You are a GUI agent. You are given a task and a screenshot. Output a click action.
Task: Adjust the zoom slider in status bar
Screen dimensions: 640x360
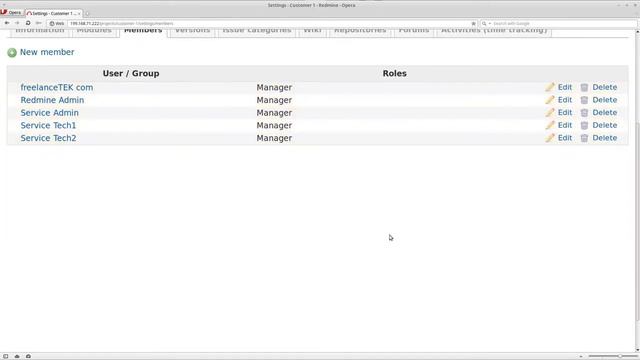coord(612,356)
